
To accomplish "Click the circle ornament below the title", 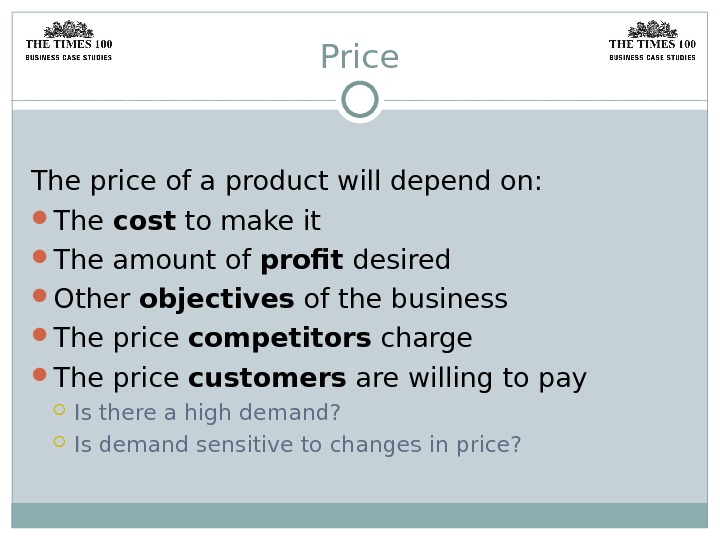I will (x=360, y=100).
